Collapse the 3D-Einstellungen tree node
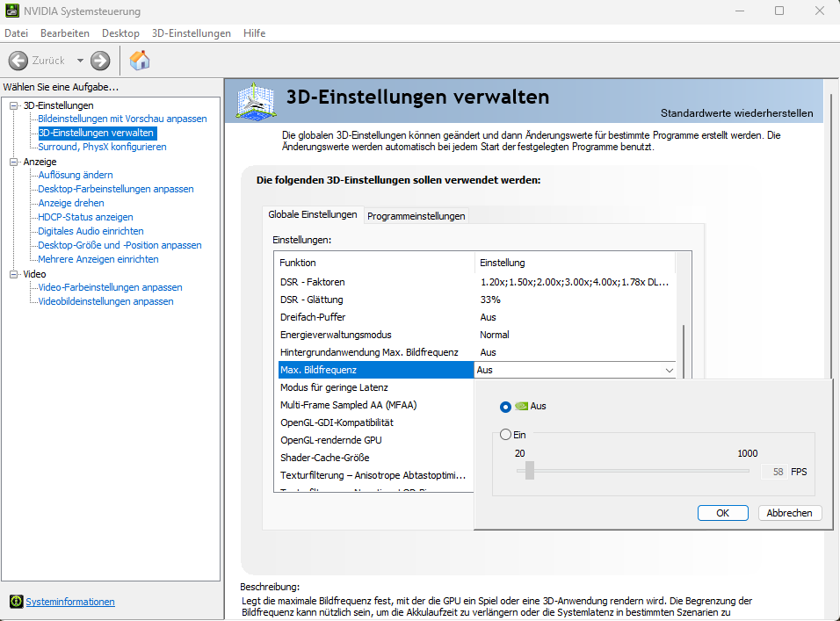Image resolution: width=840 pixels, height=621 pixels. 14,105
